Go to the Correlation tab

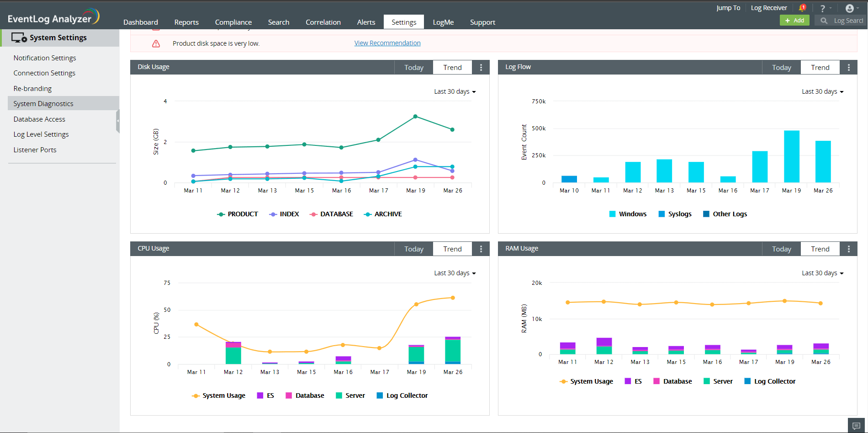pos(323,22)
